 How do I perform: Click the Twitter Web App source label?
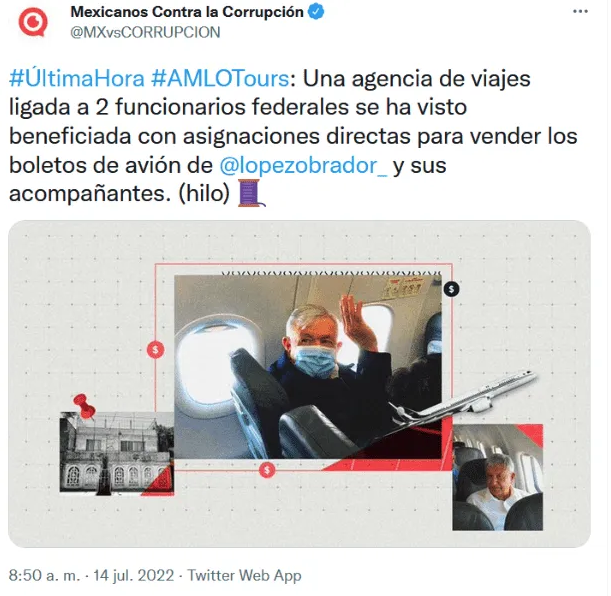[244, 575]
